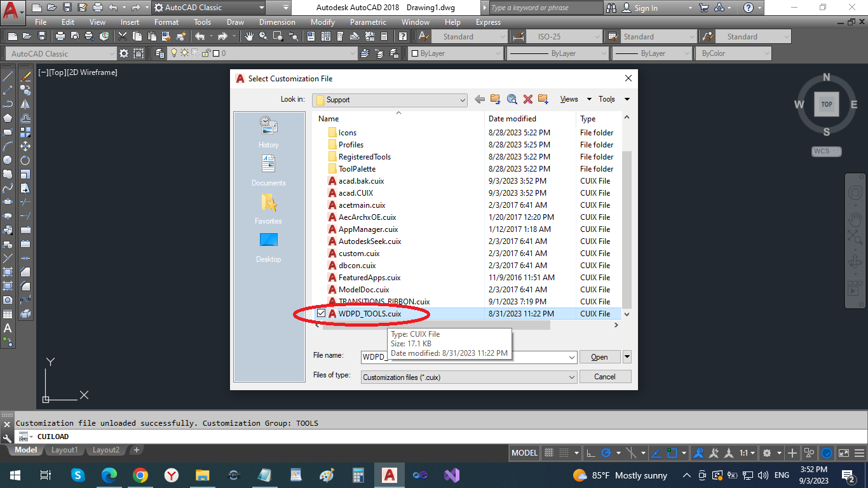Open the File name dropdown arrow
Image resolution: width=868 pixels, height=488 pixels.
pyautogui.click(x=573, y=357)
